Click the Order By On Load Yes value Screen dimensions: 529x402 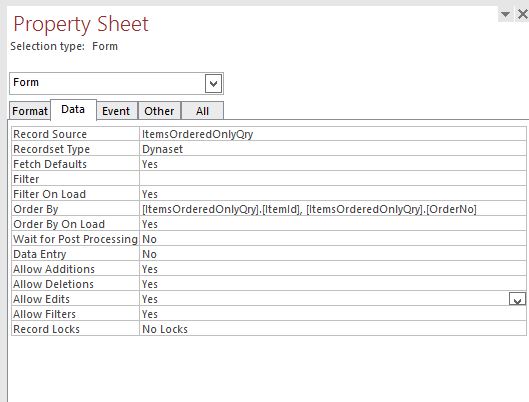(333, 224)
